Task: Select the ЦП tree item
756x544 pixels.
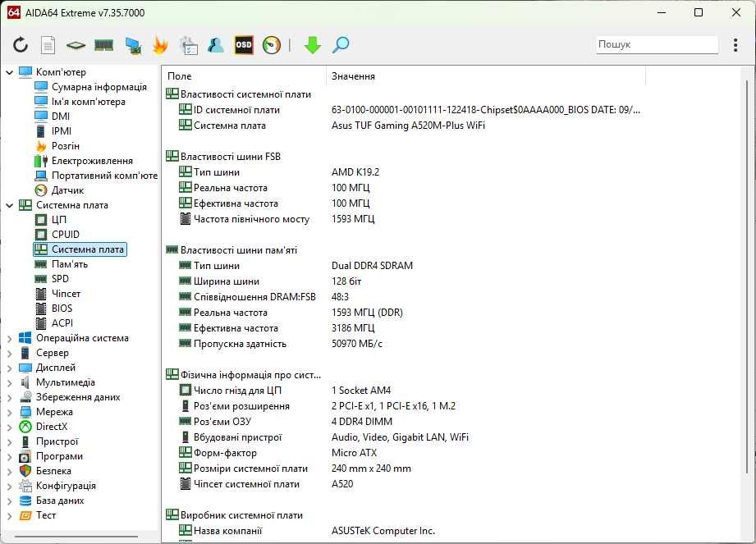Action: (x=59, y=220)
